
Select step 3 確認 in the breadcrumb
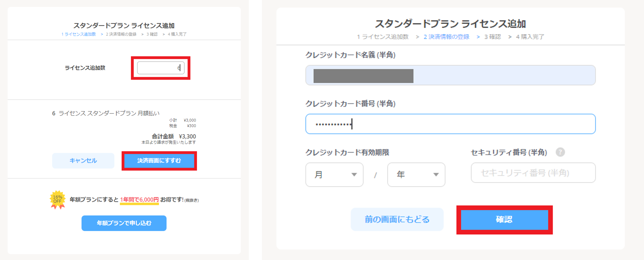click(492, 36)
